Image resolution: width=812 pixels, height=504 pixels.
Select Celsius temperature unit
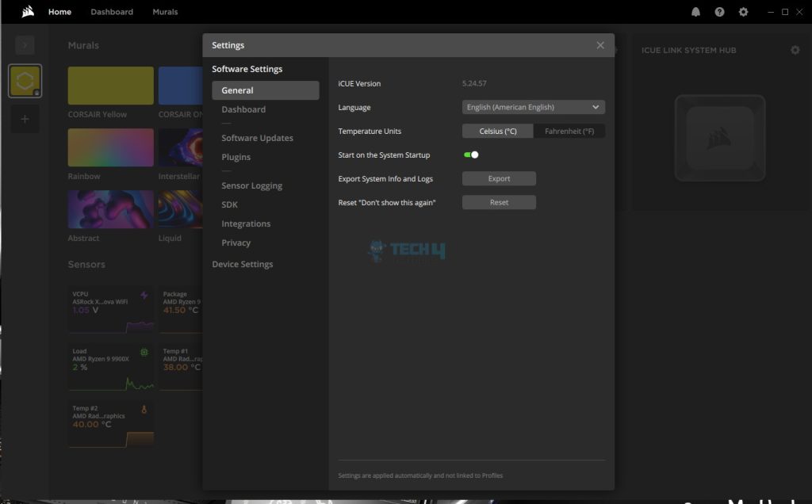point(498,131)
